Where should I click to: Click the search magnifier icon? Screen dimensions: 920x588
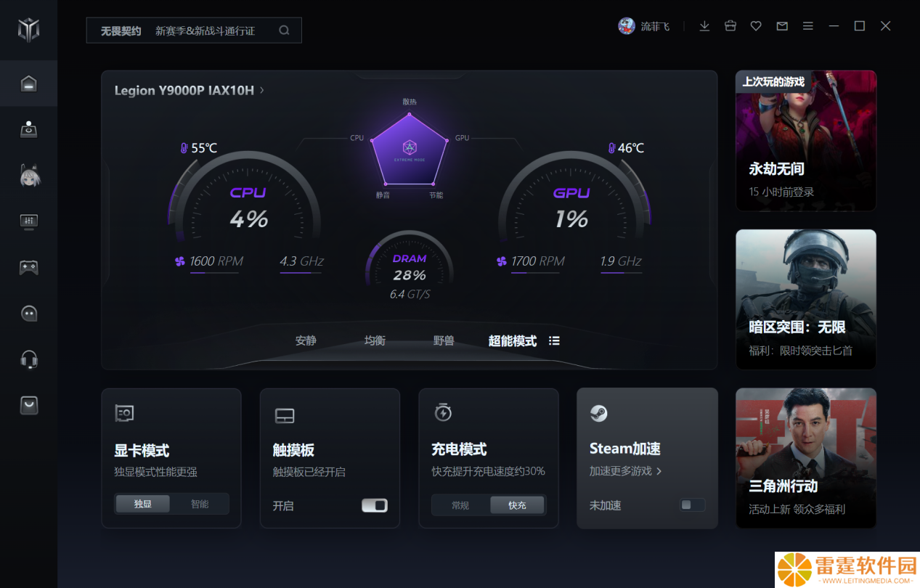284,30
